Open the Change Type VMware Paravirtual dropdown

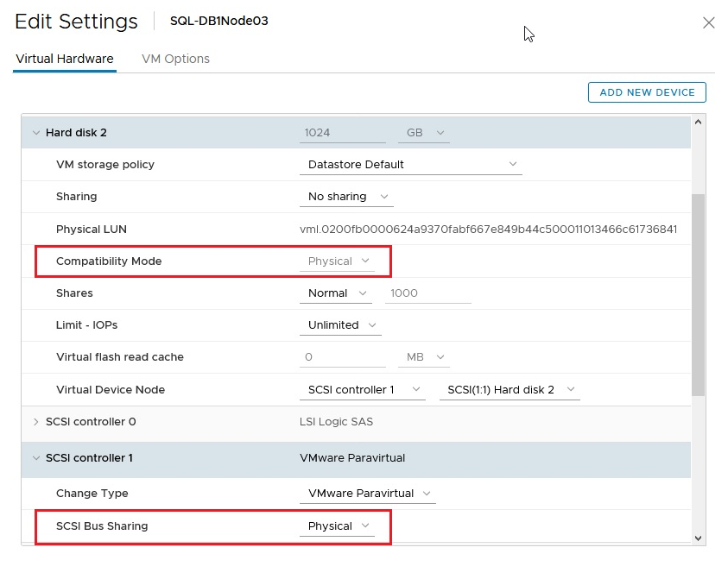pos(367,494)
